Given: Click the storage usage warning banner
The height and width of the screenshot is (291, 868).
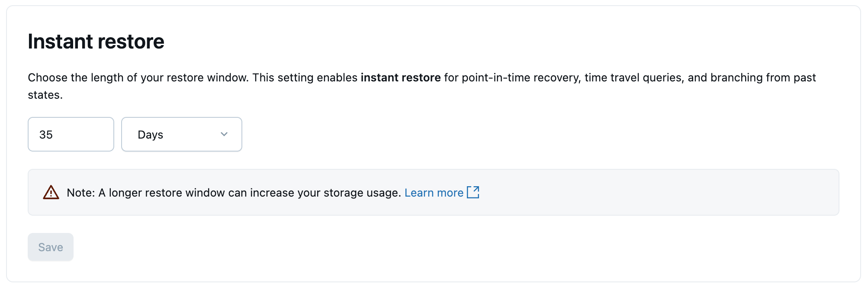Looking at the screenshot, I should [x=649, y=192].
